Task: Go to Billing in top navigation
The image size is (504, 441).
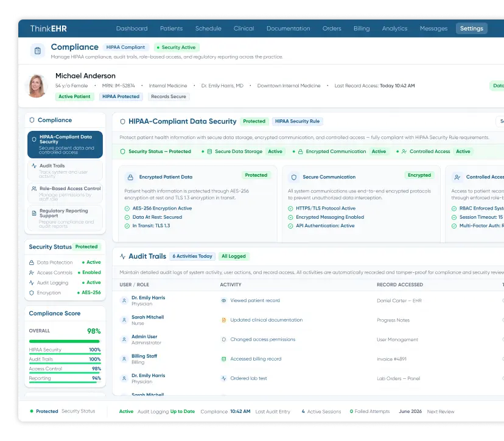Action: coord(362,28)
